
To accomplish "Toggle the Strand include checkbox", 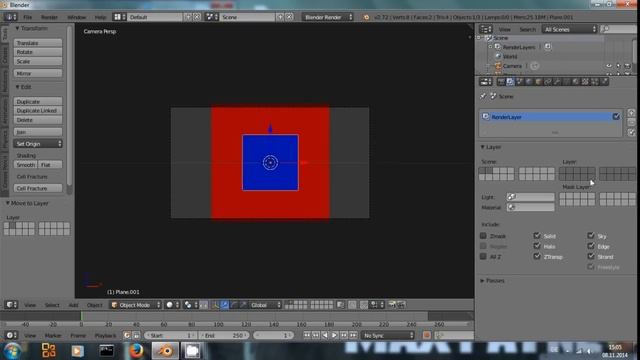I will click(x=591, y=256).
